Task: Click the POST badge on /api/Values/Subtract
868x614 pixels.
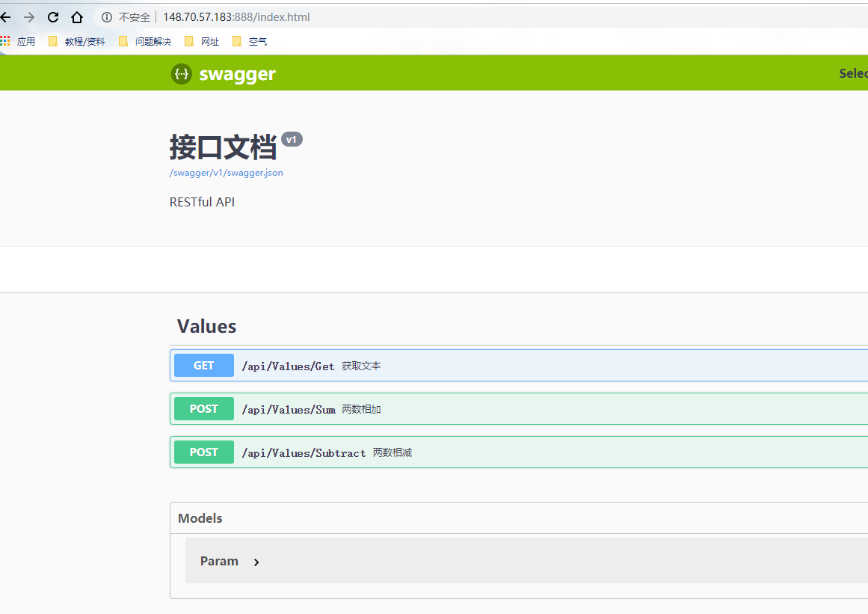Action: (203, 452)
